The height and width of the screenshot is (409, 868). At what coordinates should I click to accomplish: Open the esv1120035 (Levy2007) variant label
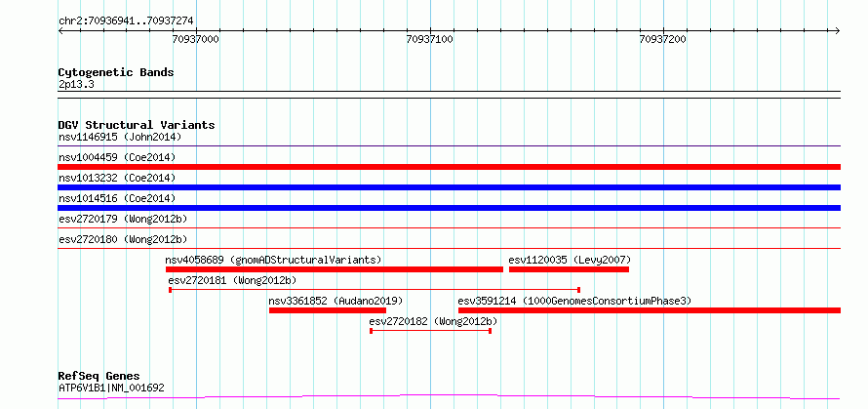tap(570, 260)
